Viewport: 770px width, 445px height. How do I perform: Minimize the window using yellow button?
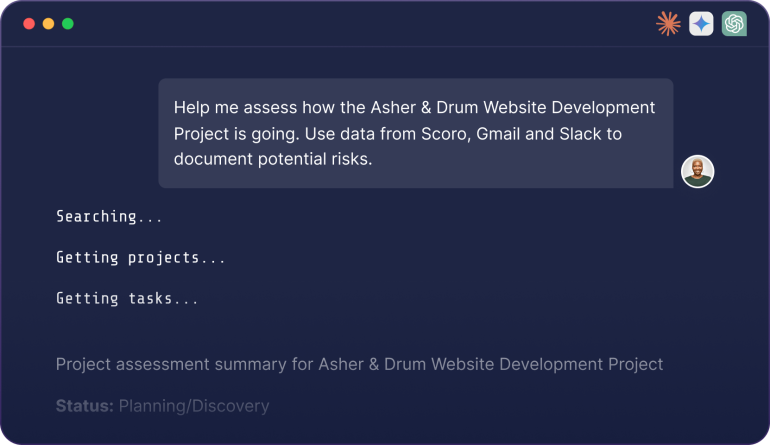48,24
